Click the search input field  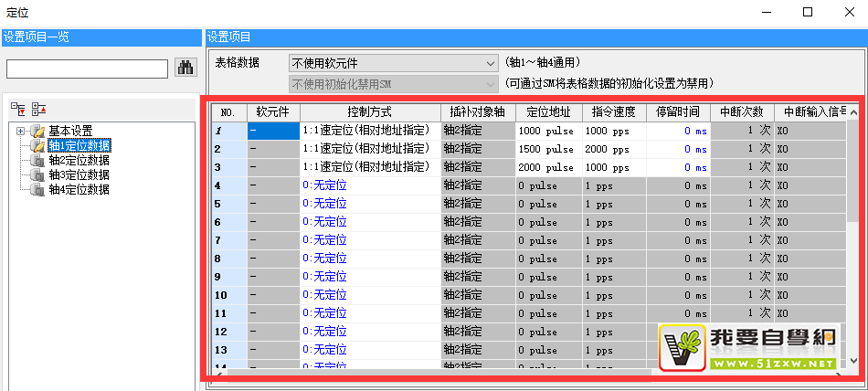87,69
